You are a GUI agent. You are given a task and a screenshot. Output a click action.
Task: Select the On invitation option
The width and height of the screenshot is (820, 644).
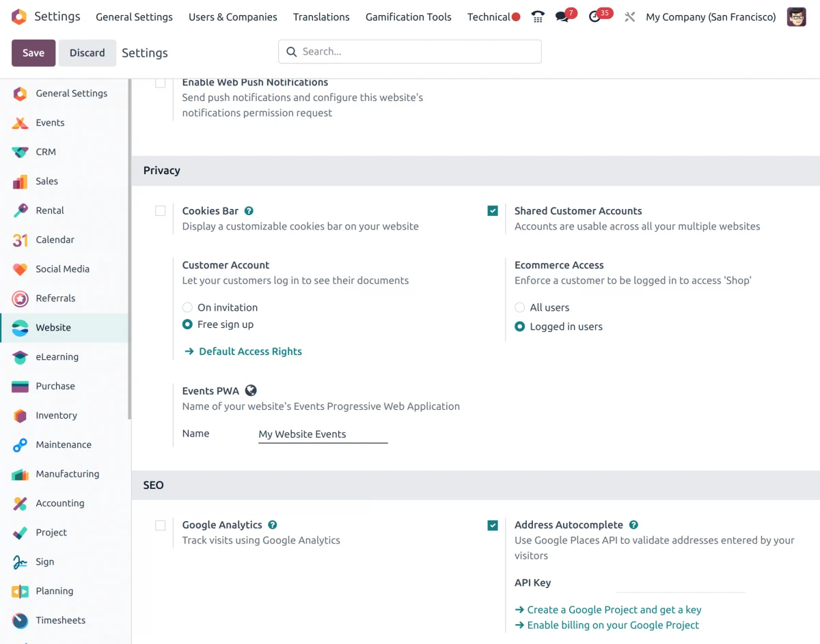[187, 307]
